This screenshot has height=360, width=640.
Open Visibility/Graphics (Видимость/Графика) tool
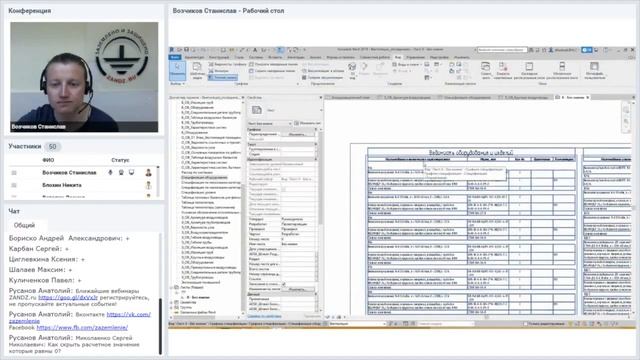coord(227,64)
